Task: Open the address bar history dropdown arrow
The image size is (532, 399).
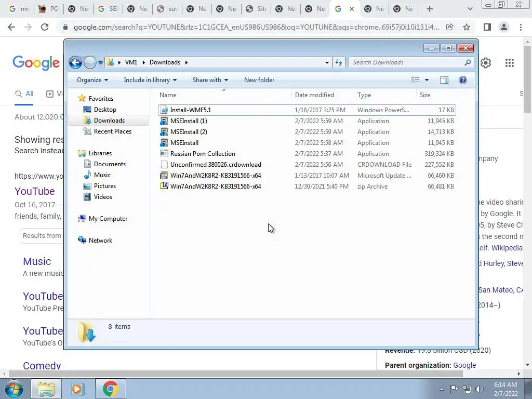Action: click(x=327, y=62)
